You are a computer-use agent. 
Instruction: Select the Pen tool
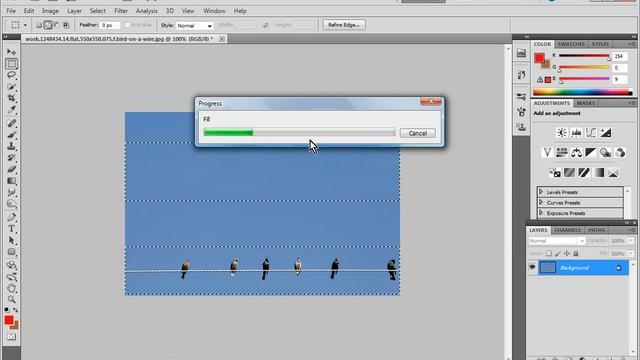[11, 217]
